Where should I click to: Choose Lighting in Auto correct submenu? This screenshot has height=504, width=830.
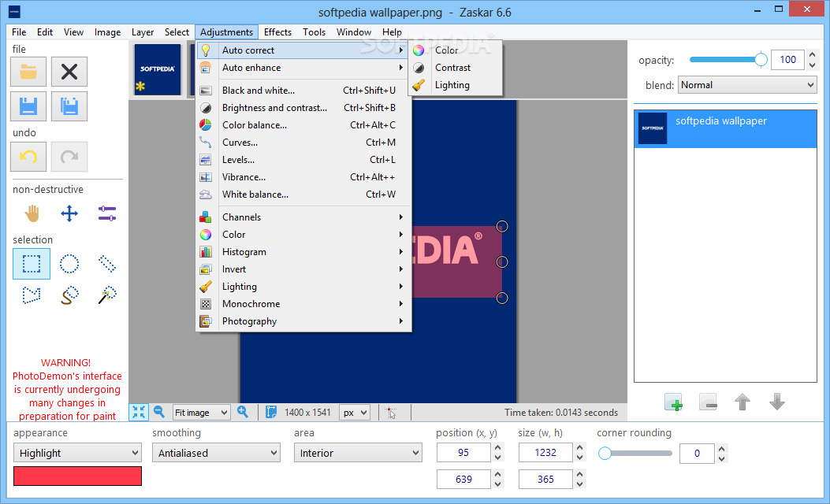(x=456, y=85)
